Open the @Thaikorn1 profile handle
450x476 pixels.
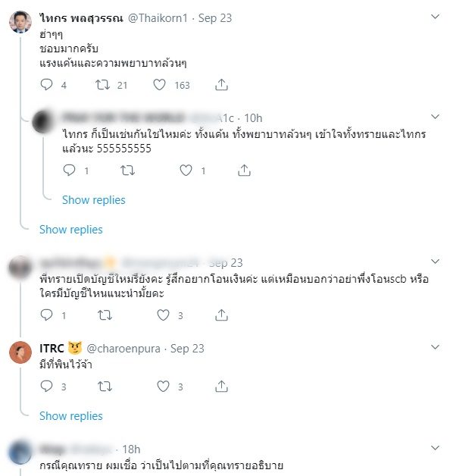coord(158,18)
